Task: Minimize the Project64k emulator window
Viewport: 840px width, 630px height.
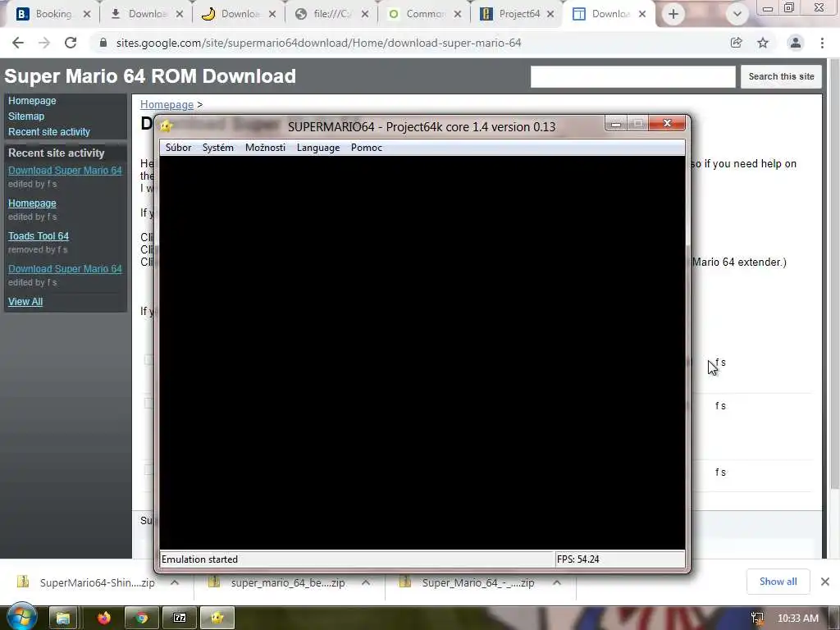Action: tap(616, 124)
